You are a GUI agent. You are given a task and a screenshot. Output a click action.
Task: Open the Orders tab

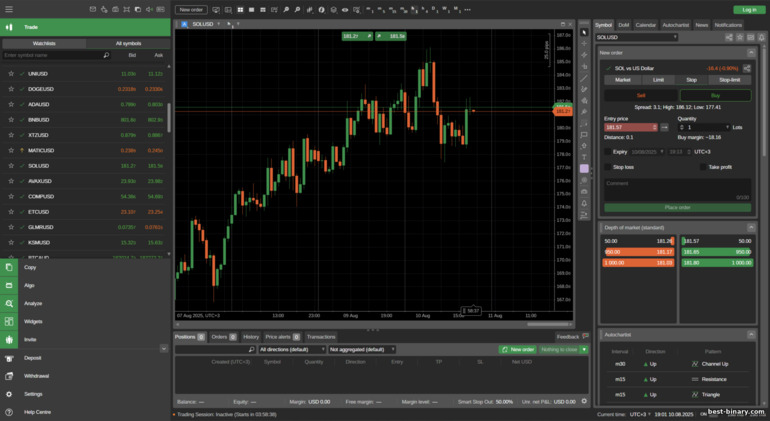point(223,337)
